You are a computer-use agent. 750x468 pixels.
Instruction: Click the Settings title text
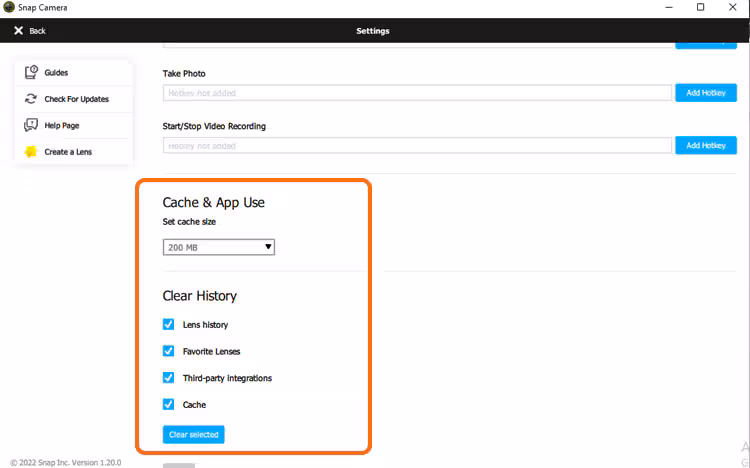[x=373, y=31]
